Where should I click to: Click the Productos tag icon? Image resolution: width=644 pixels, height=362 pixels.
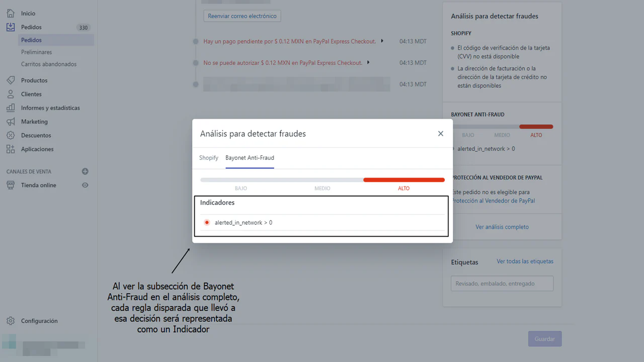(11, 80)
